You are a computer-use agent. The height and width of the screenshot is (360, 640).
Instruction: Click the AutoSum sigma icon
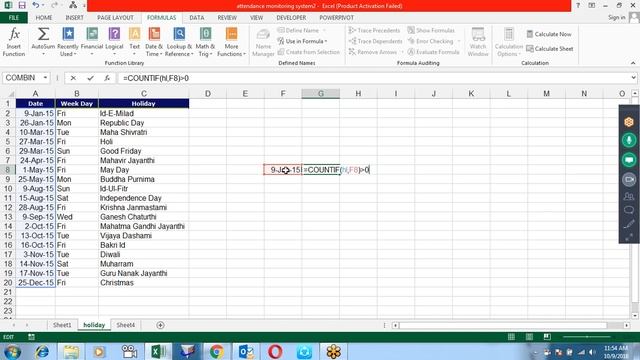[43, 34]
